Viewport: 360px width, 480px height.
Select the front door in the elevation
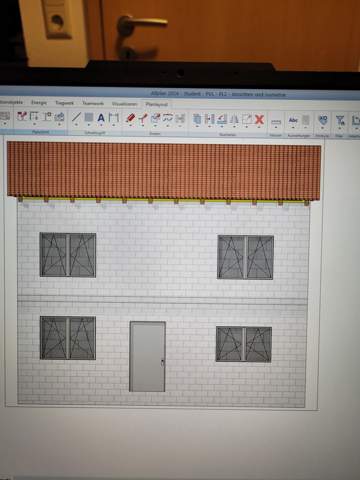[147, 356]
